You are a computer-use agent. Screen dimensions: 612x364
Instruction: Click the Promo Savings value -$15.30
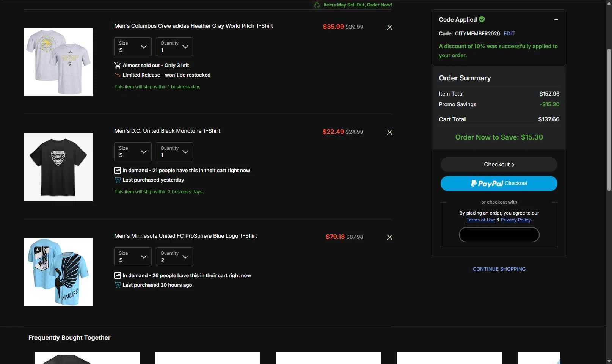(549, 104)
